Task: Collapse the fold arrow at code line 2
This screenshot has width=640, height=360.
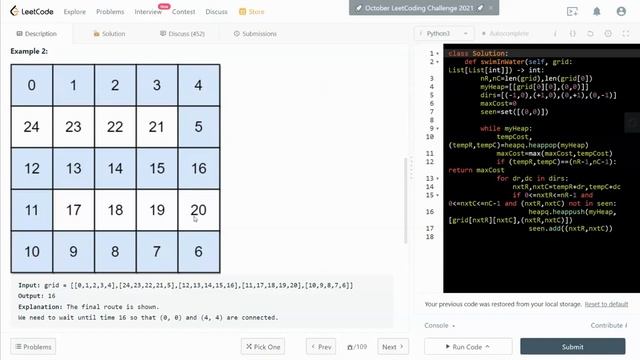Action: point(438,62)
